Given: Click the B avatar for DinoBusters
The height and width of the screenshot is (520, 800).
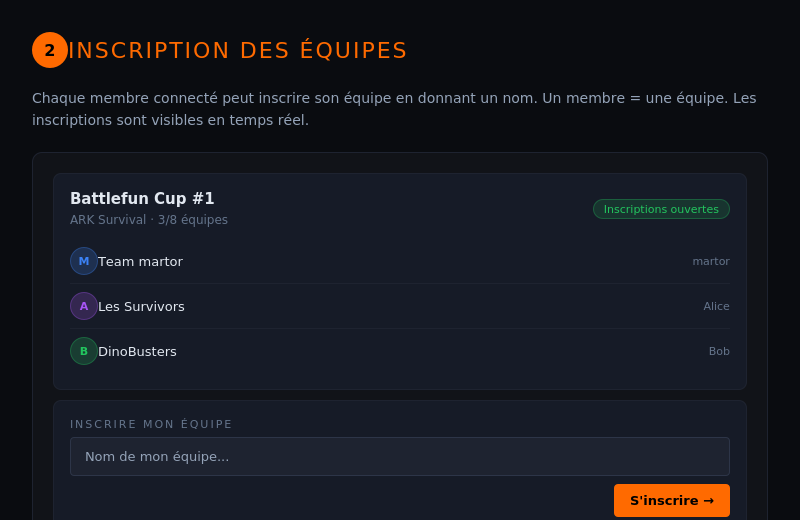Looking at the screenshot, I should [84, 351].
